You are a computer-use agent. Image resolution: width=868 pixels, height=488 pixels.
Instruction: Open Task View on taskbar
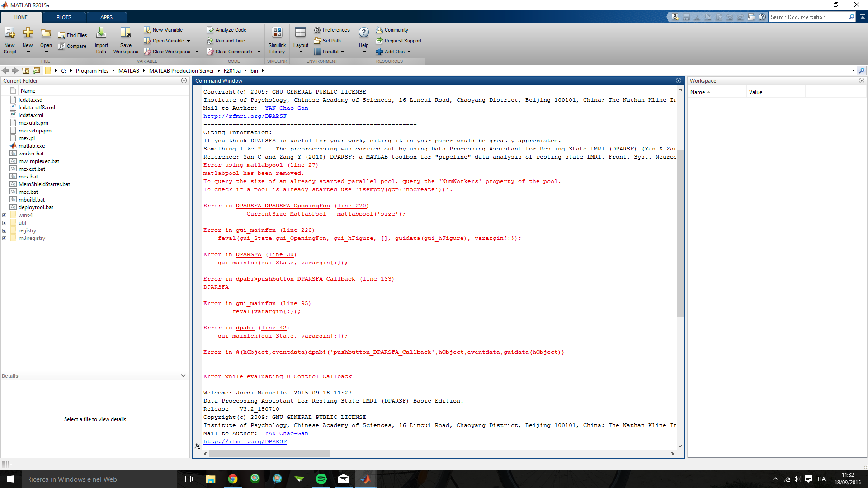188,479
